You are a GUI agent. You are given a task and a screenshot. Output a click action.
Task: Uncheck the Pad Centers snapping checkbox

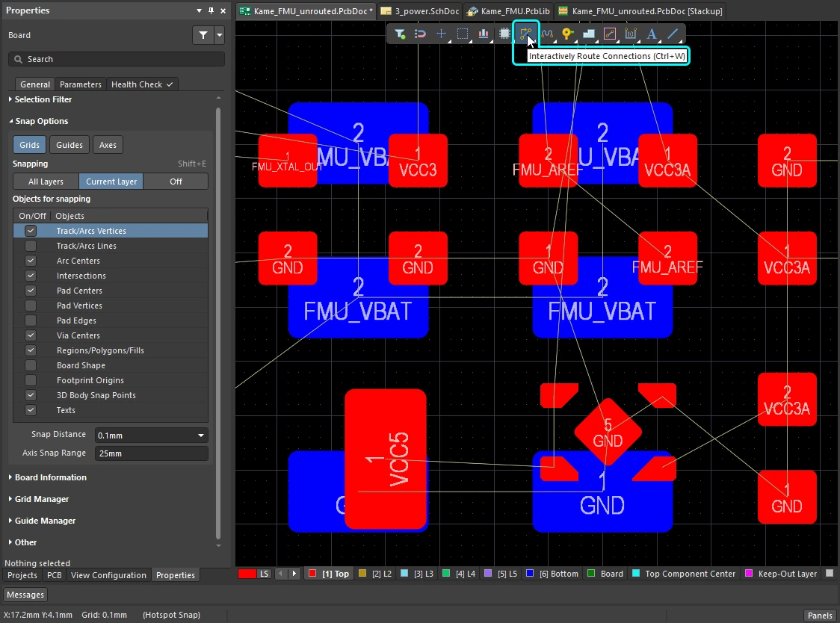[31, 291]
